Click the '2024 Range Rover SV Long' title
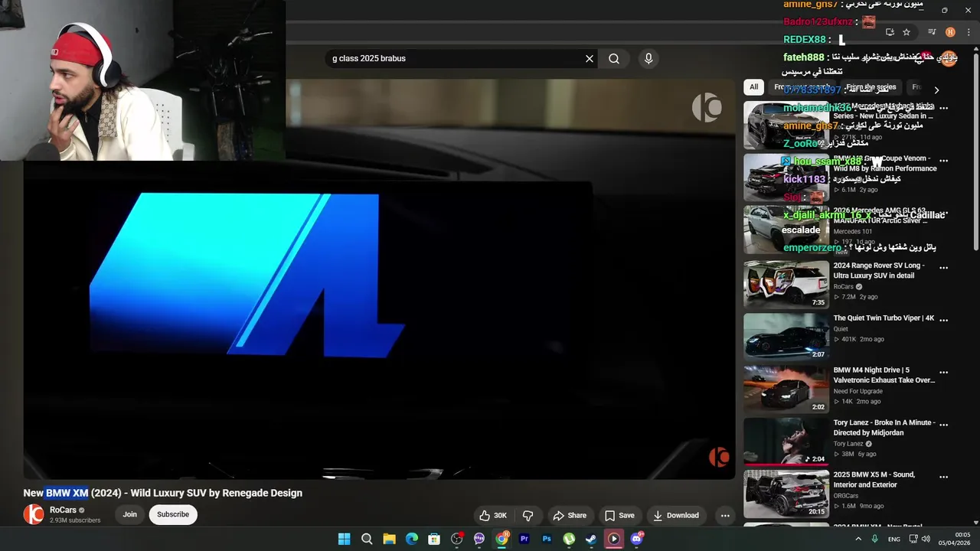 879,270
